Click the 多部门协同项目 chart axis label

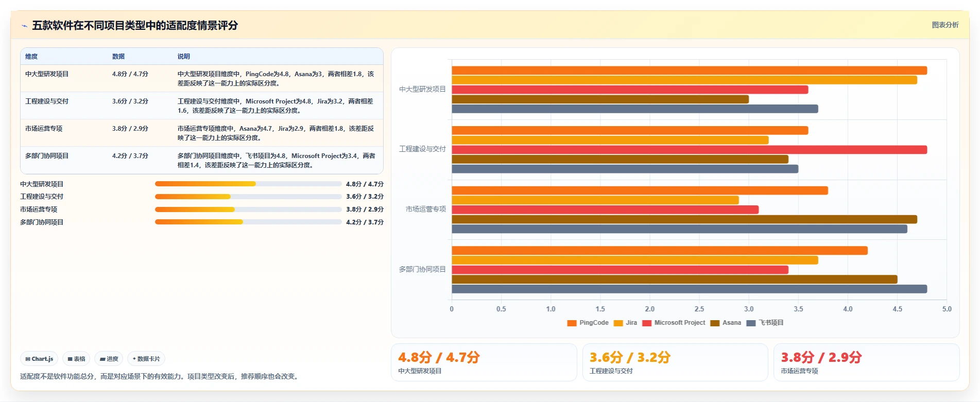(x=422, y=269)
